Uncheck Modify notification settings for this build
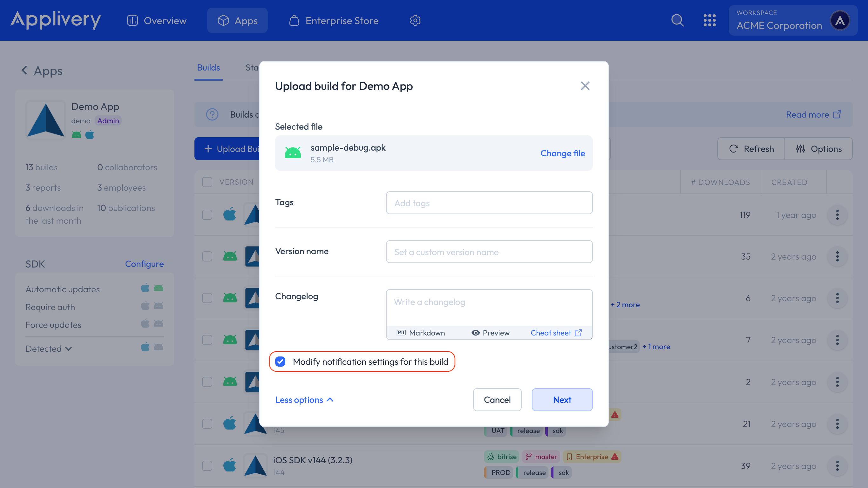Image resolution: width=868 pixels, height=488 pixels. coord(280,361)
